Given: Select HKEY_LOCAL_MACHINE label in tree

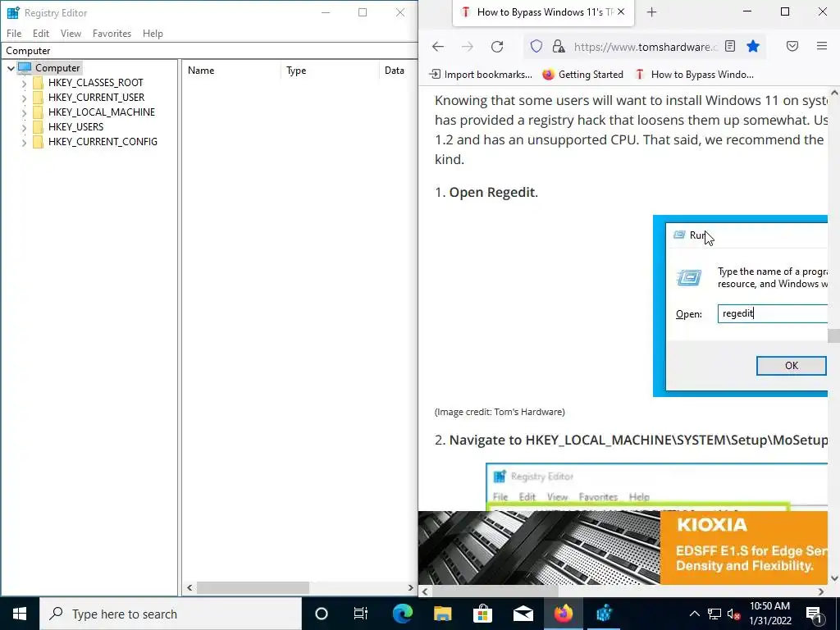Looking at the screenshot, I should [x=102, y=112].
